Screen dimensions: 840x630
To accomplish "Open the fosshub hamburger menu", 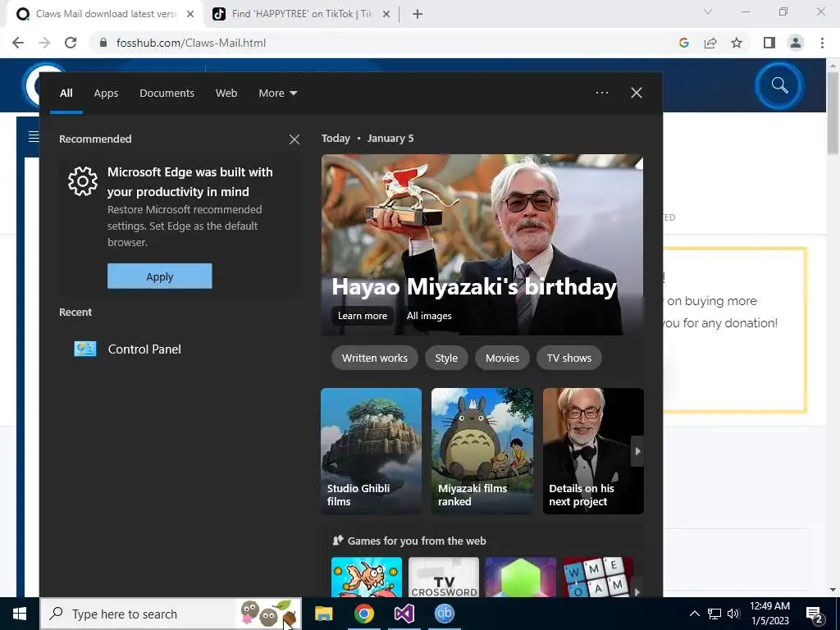I will coord(33,137).
